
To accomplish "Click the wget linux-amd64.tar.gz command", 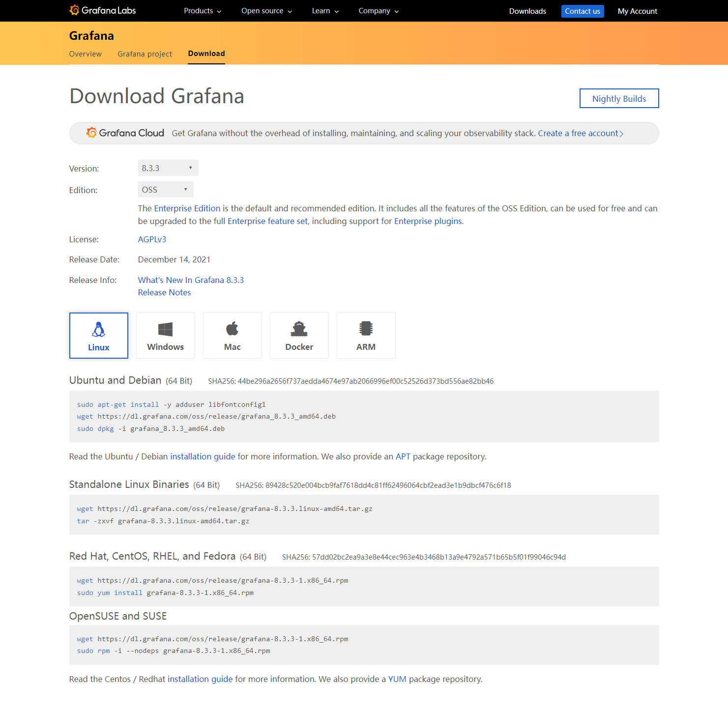I will click(225, 509).
